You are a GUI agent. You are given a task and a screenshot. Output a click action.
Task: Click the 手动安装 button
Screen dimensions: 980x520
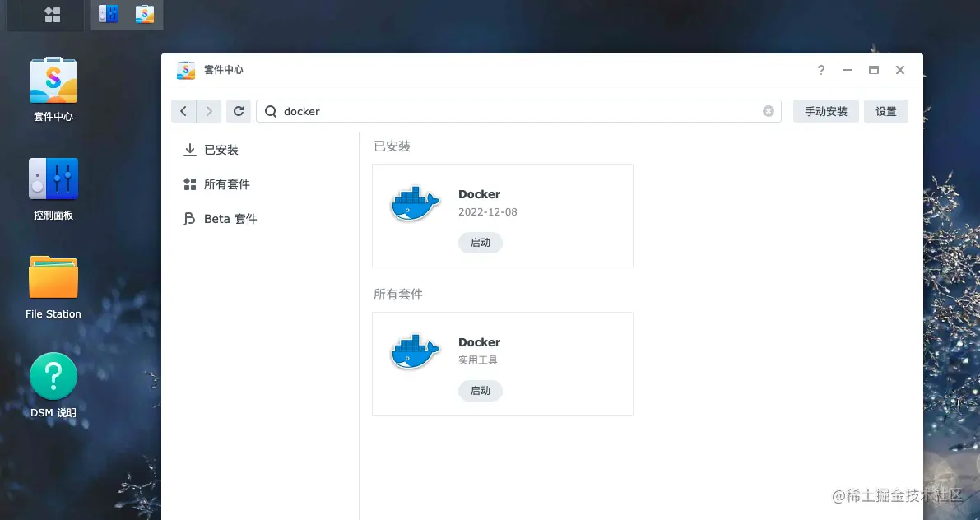(825, 111)
